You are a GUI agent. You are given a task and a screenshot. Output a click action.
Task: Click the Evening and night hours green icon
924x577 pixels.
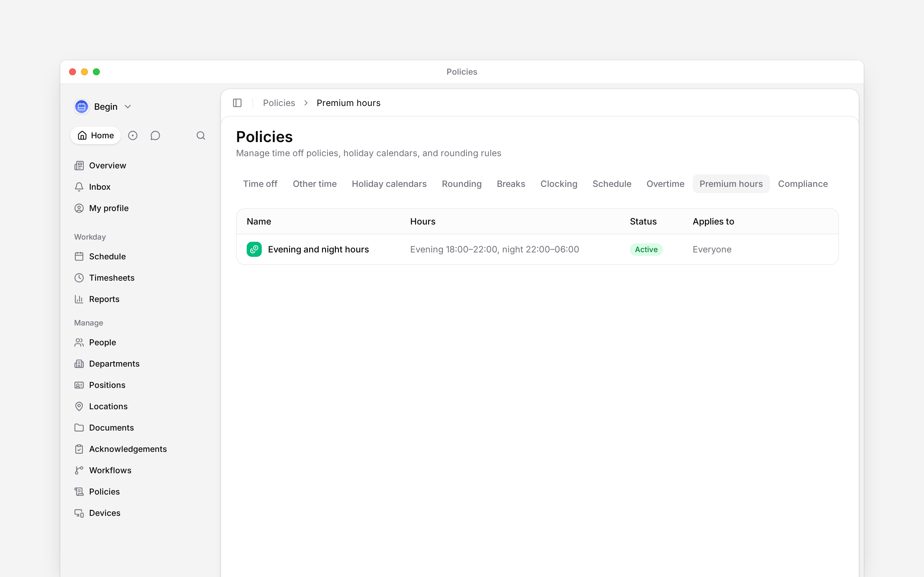[254, 249]
